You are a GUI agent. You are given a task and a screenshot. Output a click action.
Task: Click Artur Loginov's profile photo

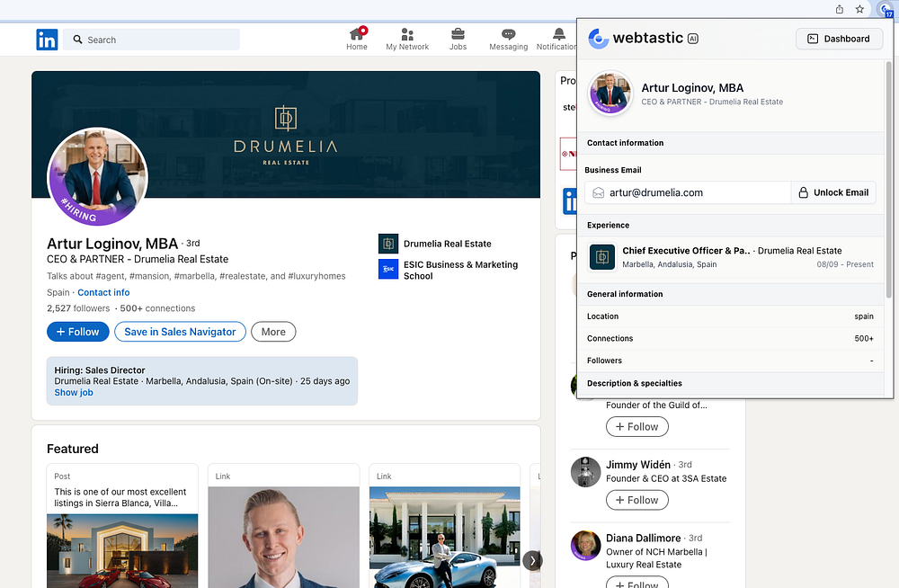click(x=97, y=177)
